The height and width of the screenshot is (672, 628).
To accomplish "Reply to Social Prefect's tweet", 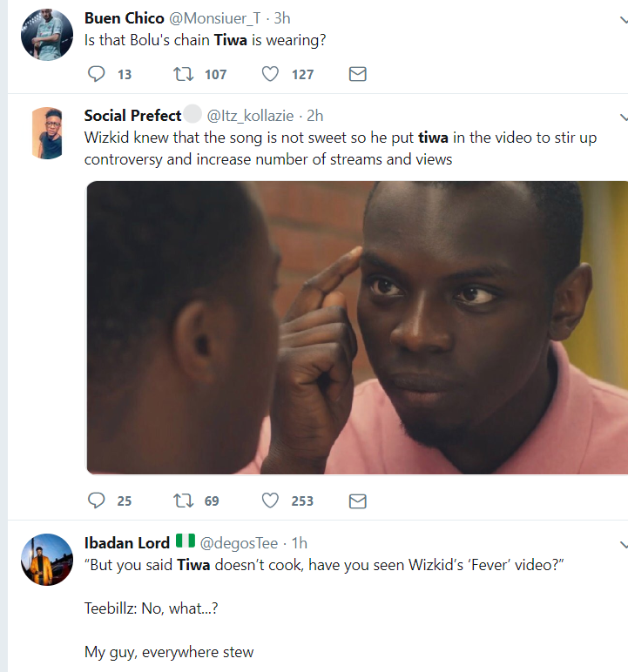I will click(x=97, y=501).
